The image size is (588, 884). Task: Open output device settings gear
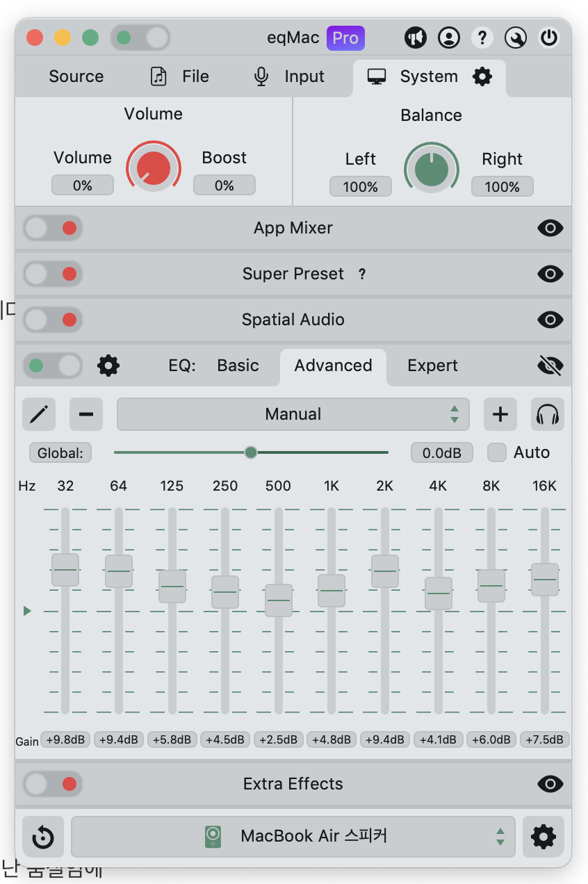544,837
